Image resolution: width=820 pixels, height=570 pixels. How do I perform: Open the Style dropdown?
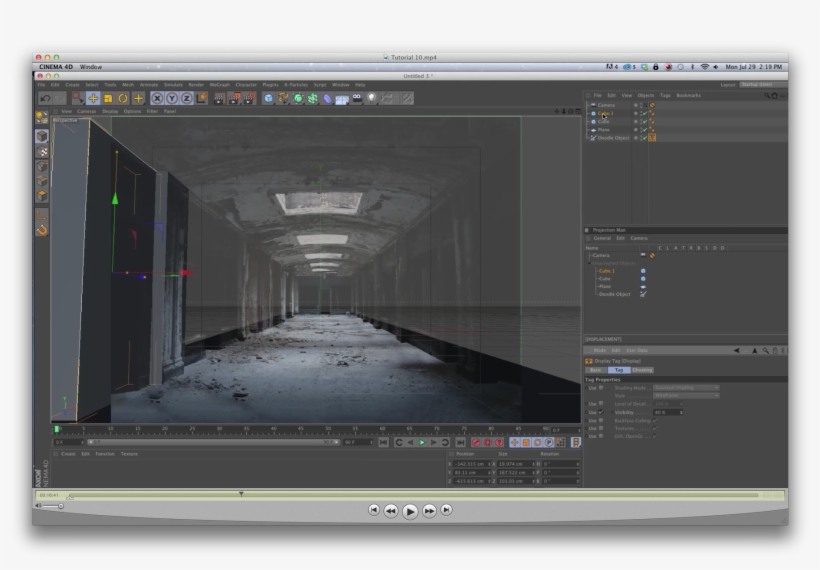click(686, 396)
